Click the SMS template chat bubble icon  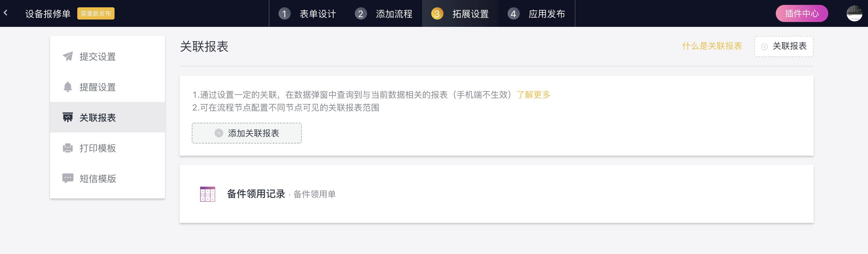point(68,178)
